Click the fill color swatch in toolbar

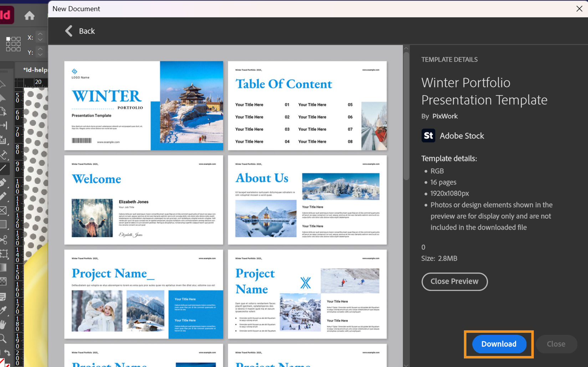[2, 363]
